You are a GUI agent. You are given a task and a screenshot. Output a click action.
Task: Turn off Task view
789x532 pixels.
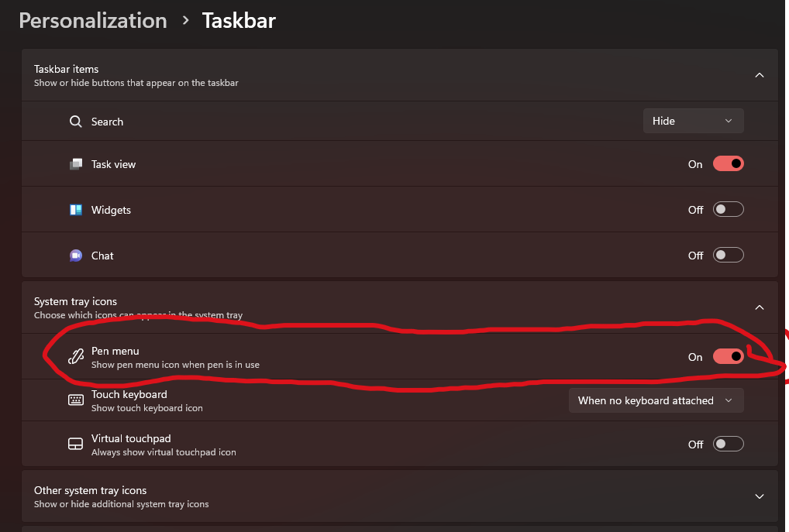coord(727,163)
